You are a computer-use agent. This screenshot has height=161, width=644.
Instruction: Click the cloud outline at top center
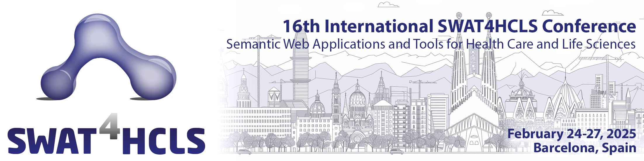(388, 5)
